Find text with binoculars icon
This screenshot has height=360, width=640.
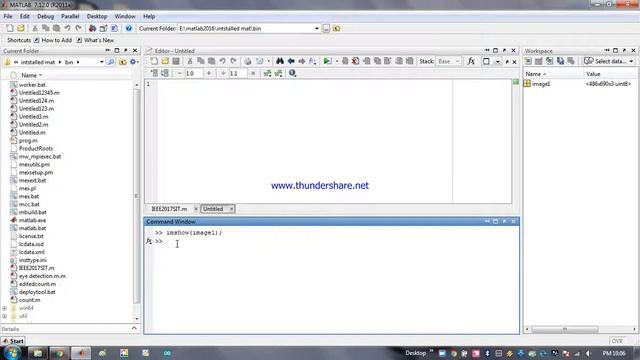tap(280, 61)
